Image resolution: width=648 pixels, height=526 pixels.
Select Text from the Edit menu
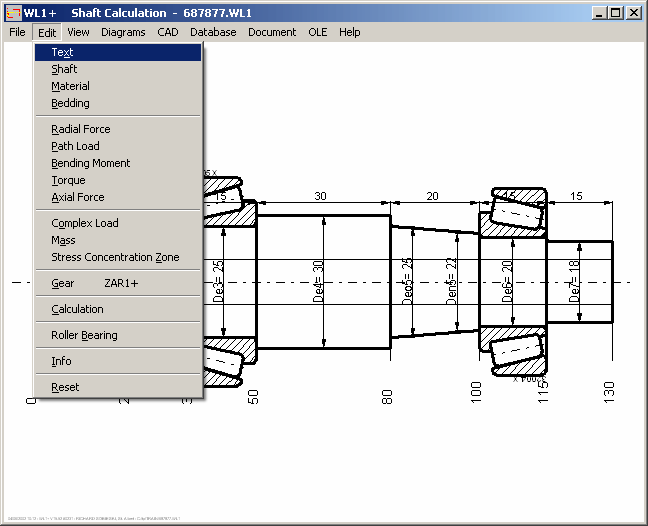pos(62,52)
